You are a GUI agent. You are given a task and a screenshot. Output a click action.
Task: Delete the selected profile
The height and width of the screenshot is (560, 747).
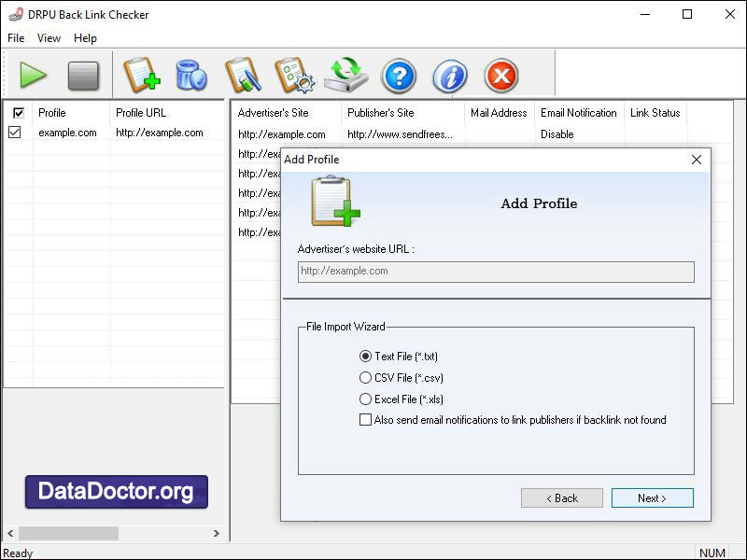[190, 76]
